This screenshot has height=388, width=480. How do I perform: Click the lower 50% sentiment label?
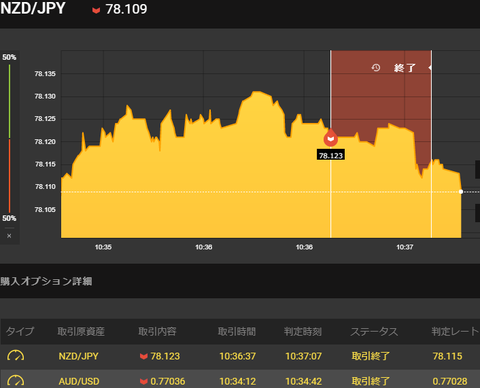[9, 218]
